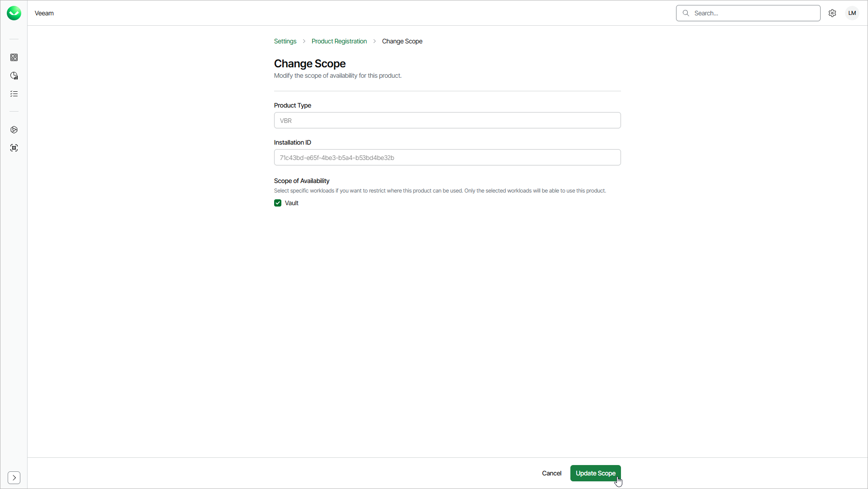The height and width of the screenshot is (489, 868).
Task: Click the Veeam logo icon
Action: 14,13
